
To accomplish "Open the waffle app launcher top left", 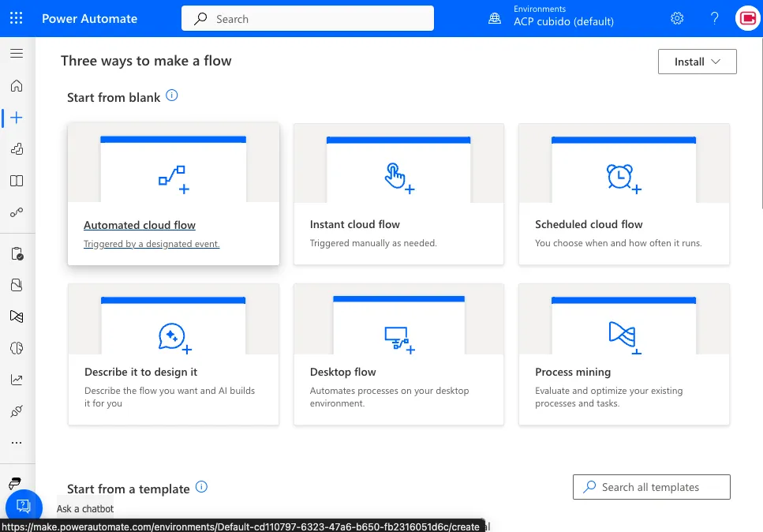I will pyautogui.click(x=17, y=17).
